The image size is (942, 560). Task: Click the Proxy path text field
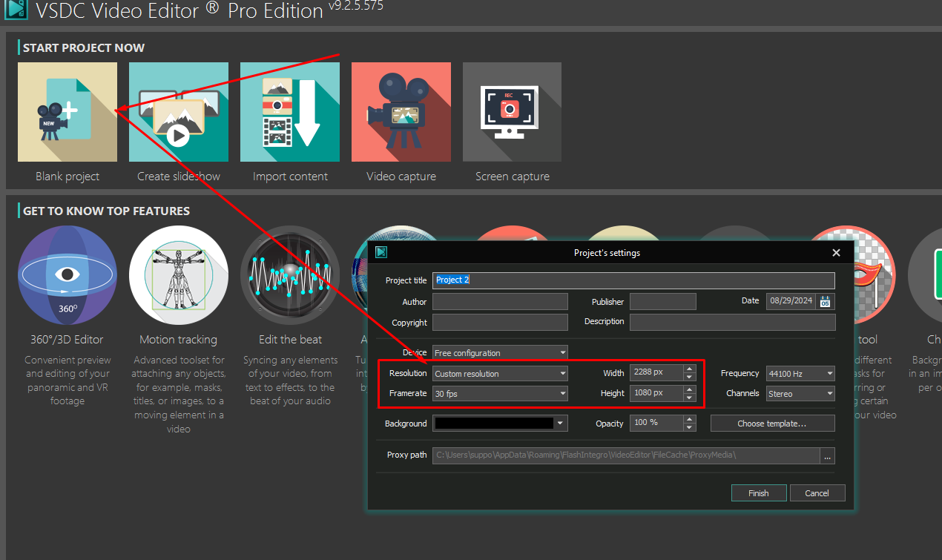coord(626,455)
